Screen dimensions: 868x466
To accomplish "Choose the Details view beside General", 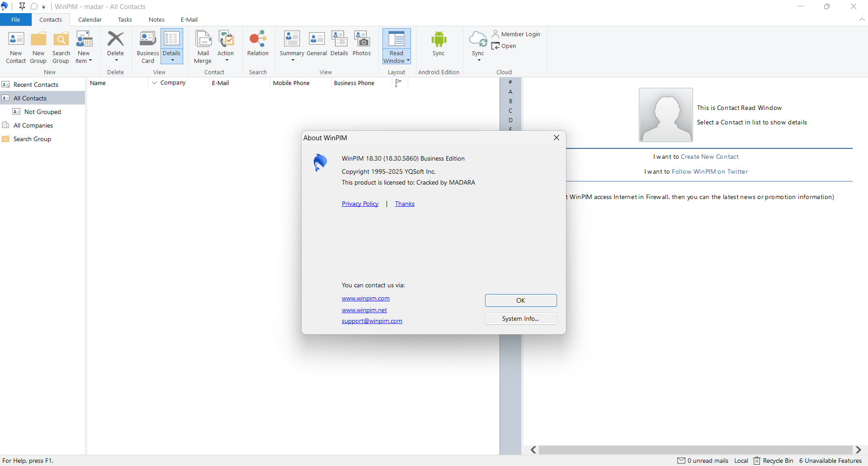I will (x=339, y=44).
